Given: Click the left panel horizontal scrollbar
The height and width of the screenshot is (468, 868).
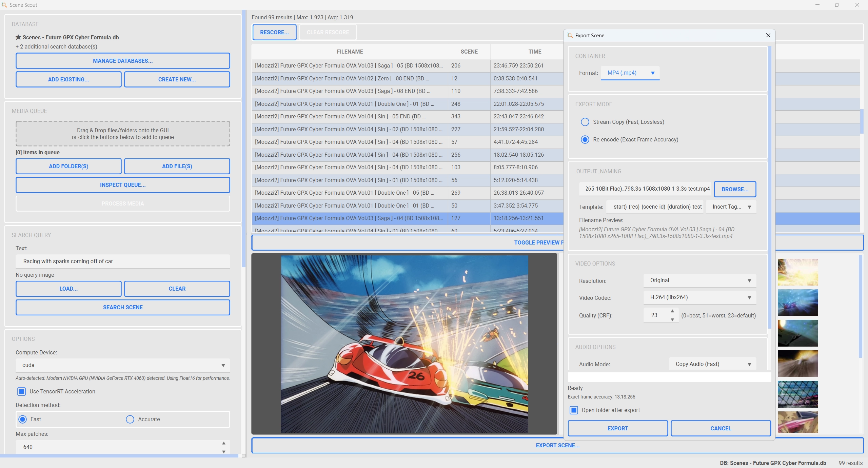Looking at the screenshot, I should click(x=119, y=456).
